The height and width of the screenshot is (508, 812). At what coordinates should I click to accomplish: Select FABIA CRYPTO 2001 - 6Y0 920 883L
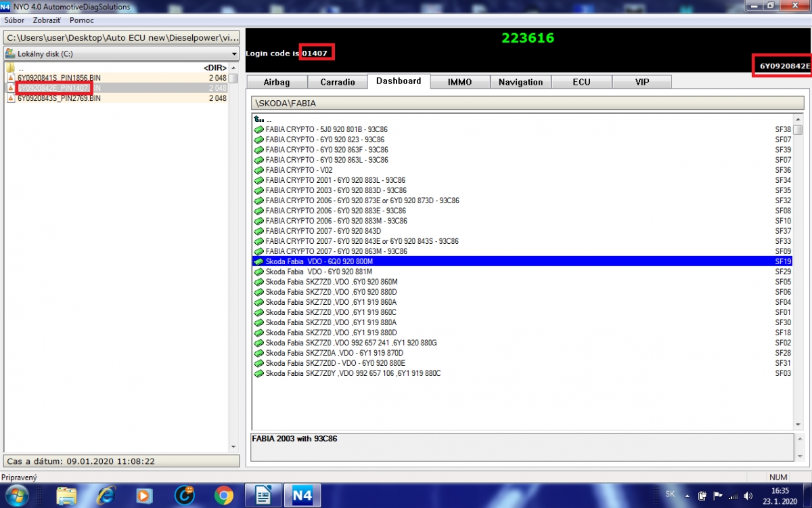click(x=522, y=180)
